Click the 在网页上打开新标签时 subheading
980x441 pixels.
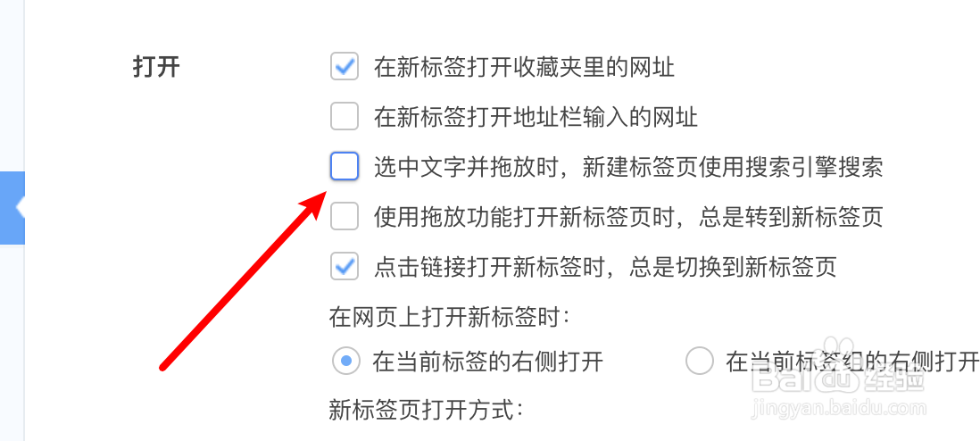coord(449,318)
